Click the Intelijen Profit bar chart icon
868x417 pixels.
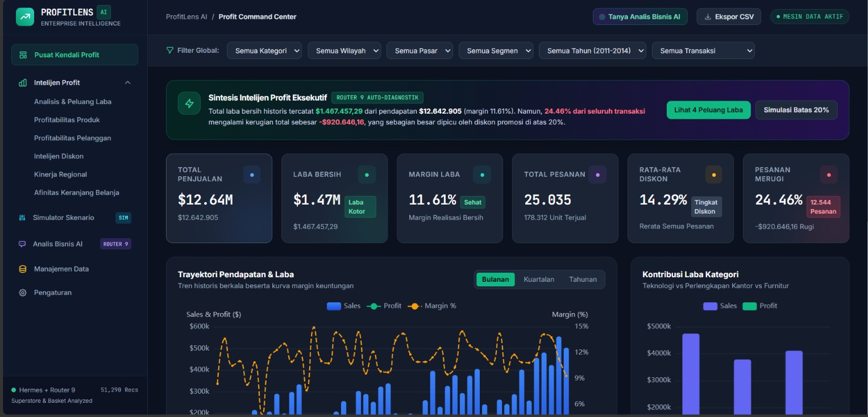coord(23,83)
